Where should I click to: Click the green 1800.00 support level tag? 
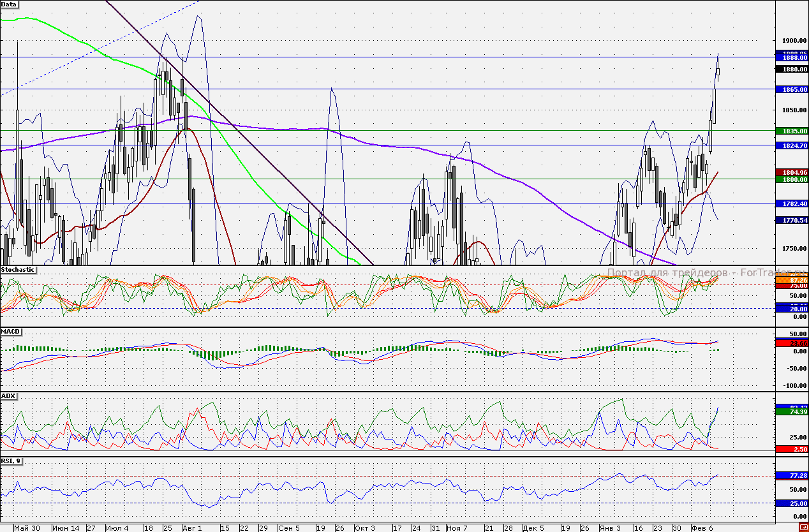[791, 180]
